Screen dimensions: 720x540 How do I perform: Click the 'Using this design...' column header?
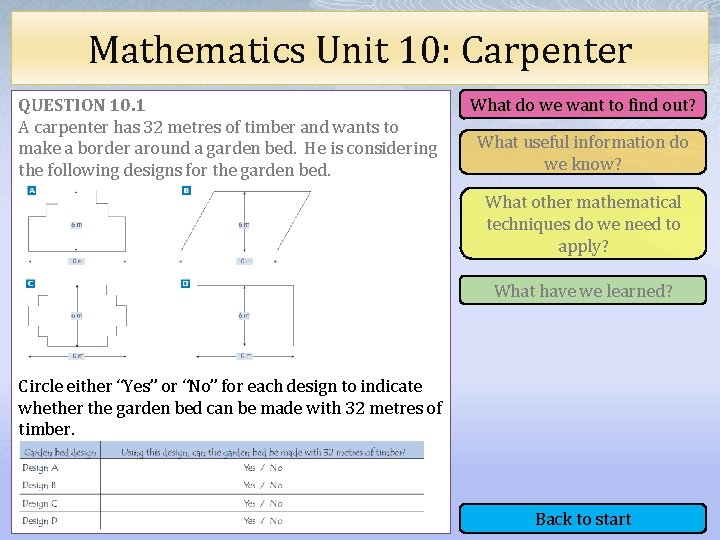pyautogui.click(x=263, y=452)
